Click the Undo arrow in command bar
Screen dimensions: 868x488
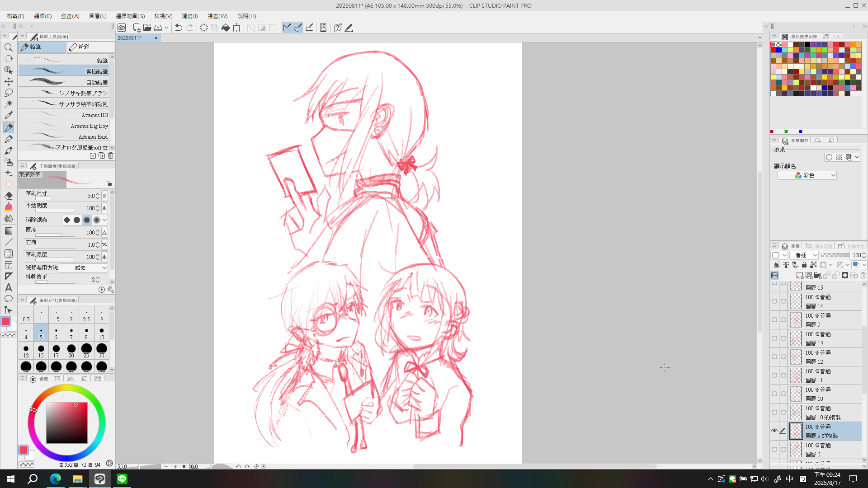(x=178, y=28)
